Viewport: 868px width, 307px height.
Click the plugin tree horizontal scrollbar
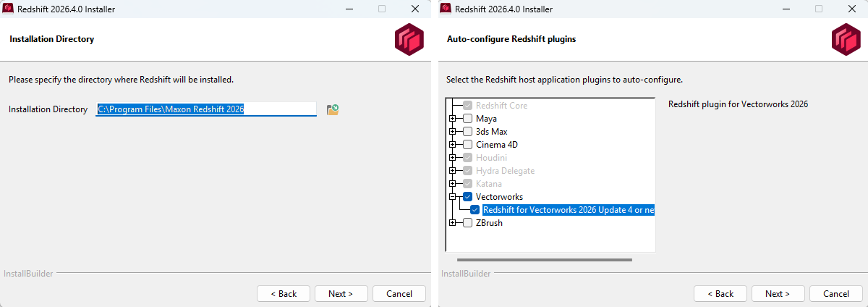[544, 259]
